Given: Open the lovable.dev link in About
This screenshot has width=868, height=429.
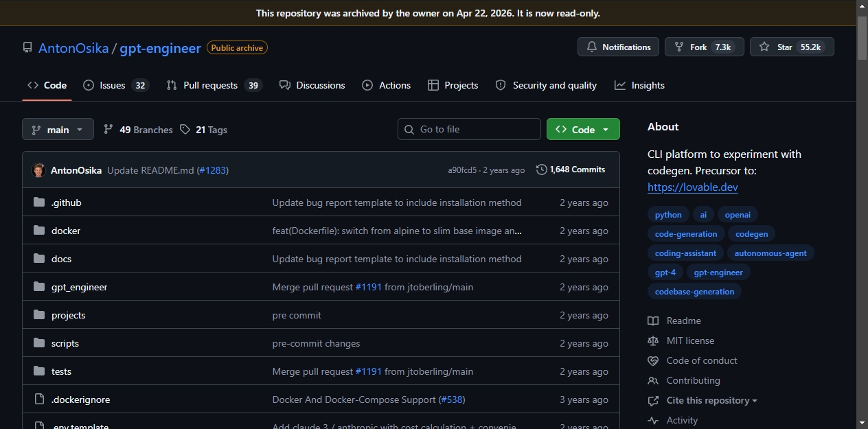Looking at the screenshot, I should (x=693, y=187).
